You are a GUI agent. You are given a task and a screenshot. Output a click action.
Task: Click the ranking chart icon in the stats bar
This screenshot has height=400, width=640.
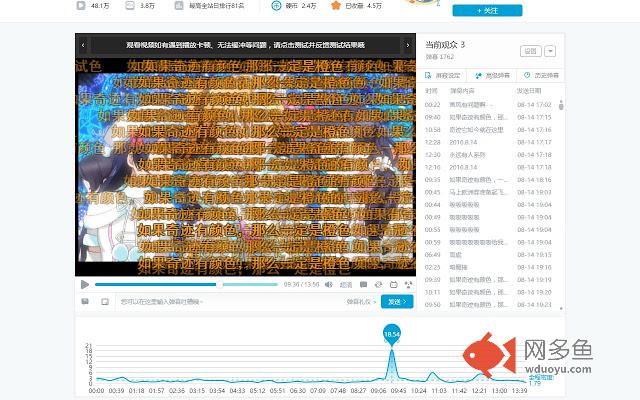coord(179,6)
